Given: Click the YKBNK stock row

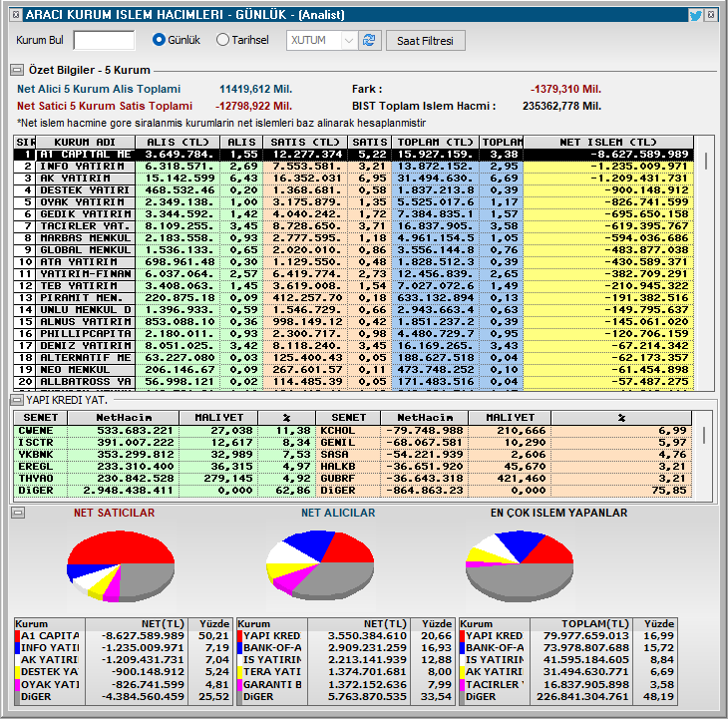Looking at the screenshot, I should point(165,455).
